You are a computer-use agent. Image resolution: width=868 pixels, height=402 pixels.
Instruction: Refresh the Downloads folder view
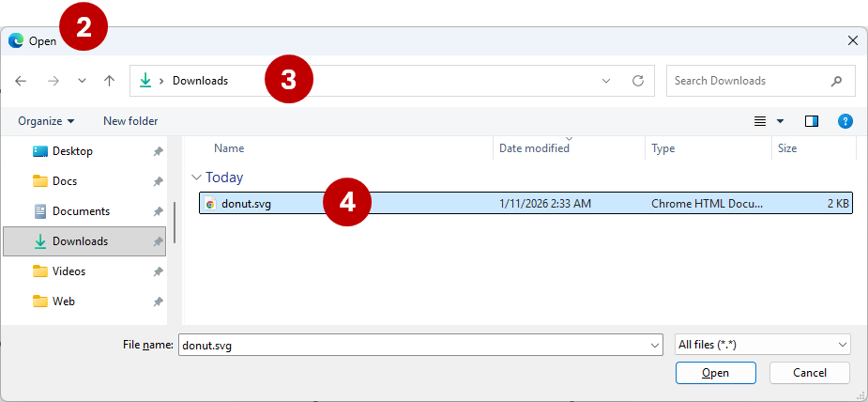click(x=638, y=81)
